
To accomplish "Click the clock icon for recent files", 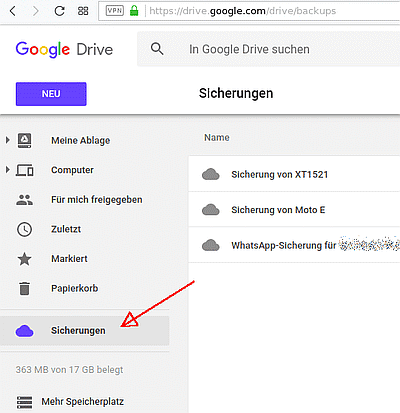I will tap(25, 229).
